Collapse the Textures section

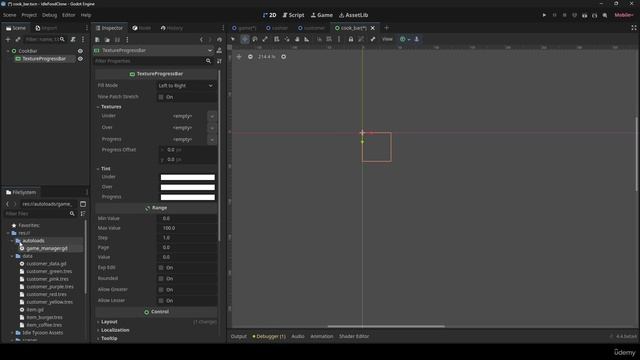pos(111,107)
